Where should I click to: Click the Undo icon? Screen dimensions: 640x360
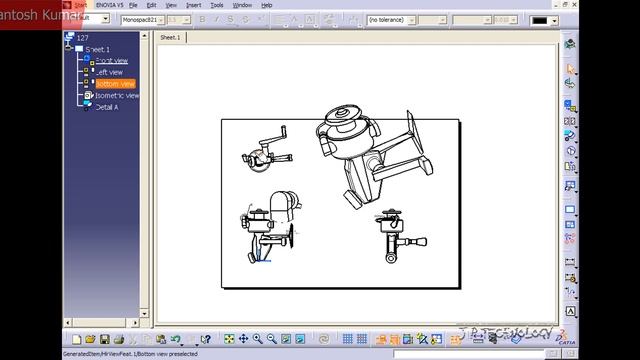tap(176, 339)
